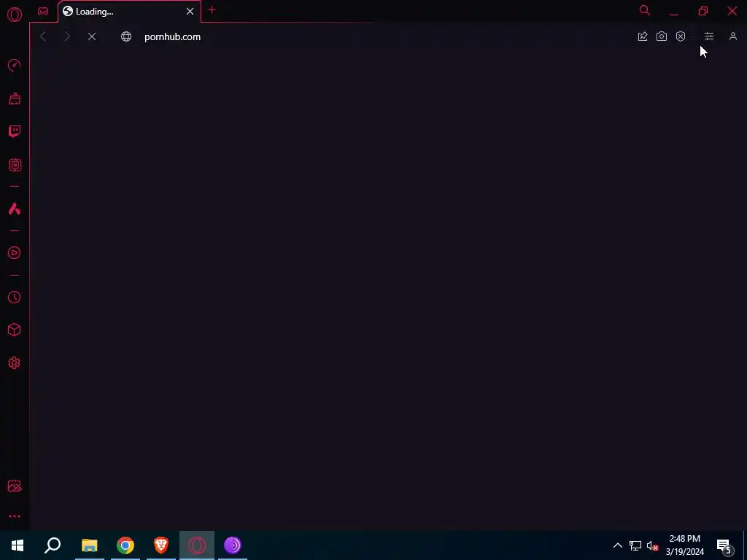Open Extensions cube icon in sidebar

15,330
